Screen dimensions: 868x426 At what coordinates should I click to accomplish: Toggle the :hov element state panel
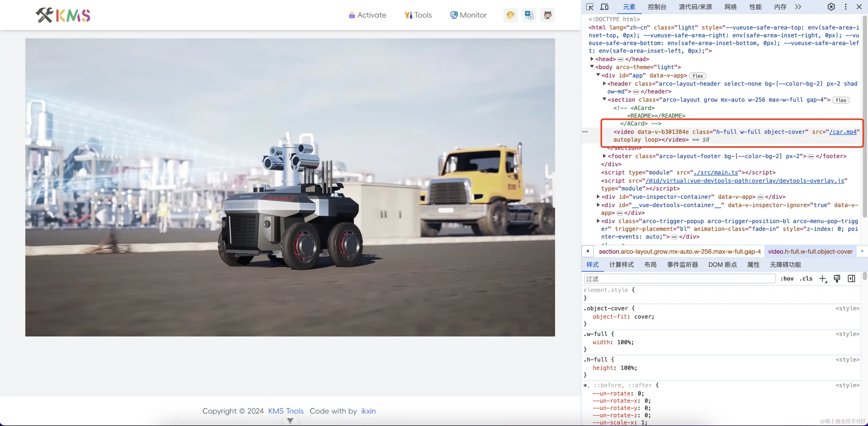(787, 279)
